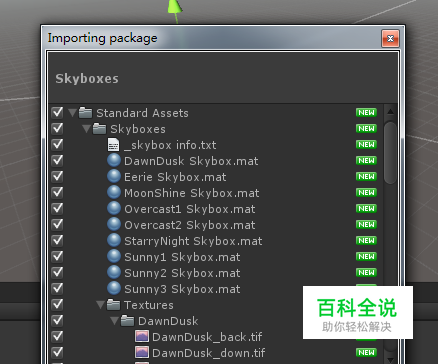Select 'Sunny1 Skybox.mat' file name

click(x=182, y=257)
